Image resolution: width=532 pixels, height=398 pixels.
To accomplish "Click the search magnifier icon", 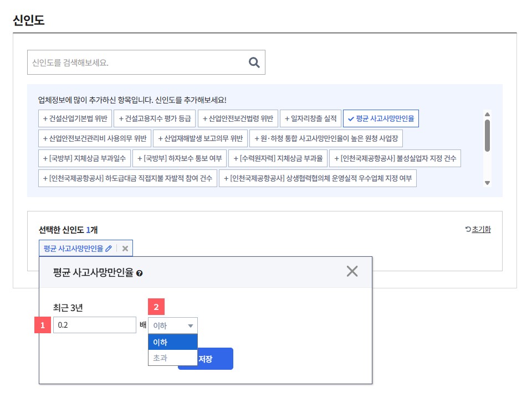I will (x=254, y=63).
